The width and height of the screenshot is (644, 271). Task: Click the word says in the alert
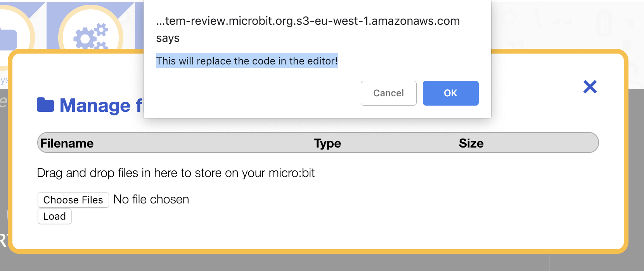point(168,38)
